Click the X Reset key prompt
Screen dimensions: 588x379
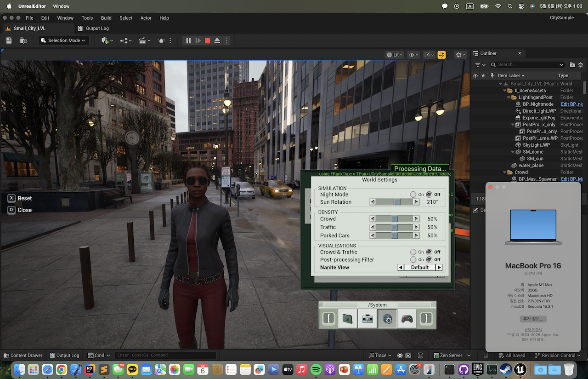[20, 198]
